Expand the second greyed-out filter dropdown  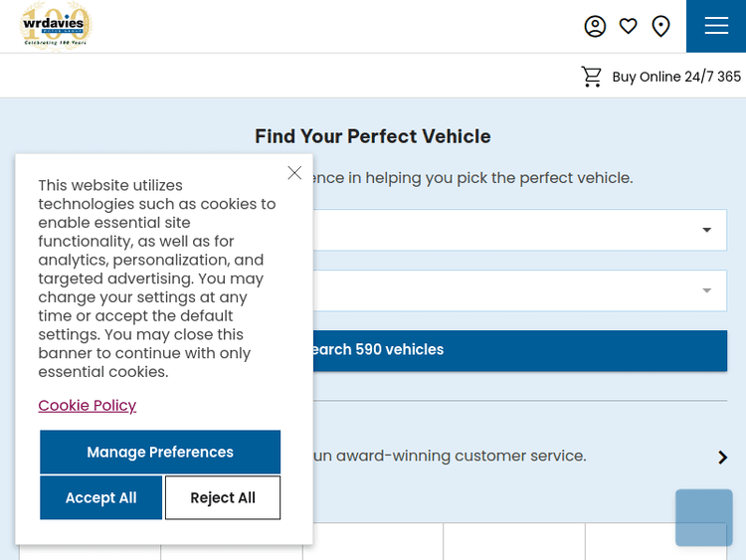[706, 290]
